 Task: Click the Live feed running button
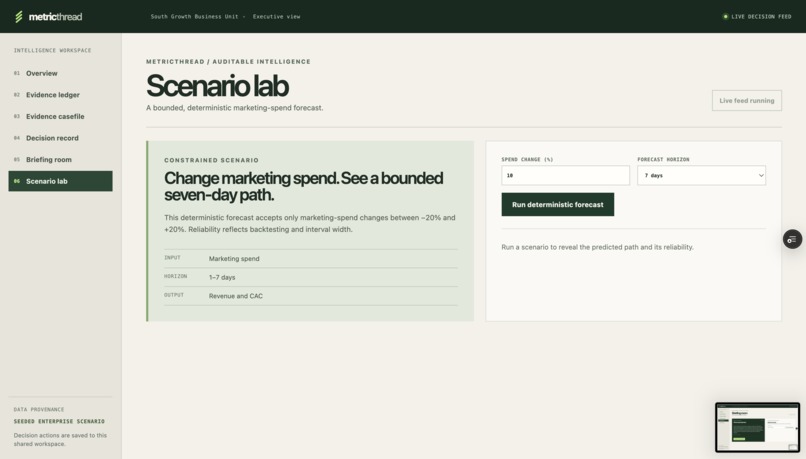point(746,101)
